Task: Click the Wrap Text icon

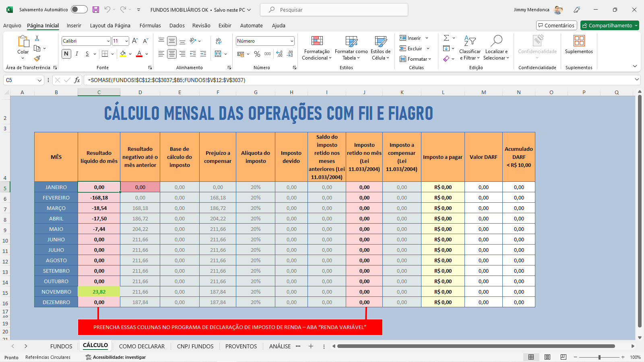Action: coord(219,41)
